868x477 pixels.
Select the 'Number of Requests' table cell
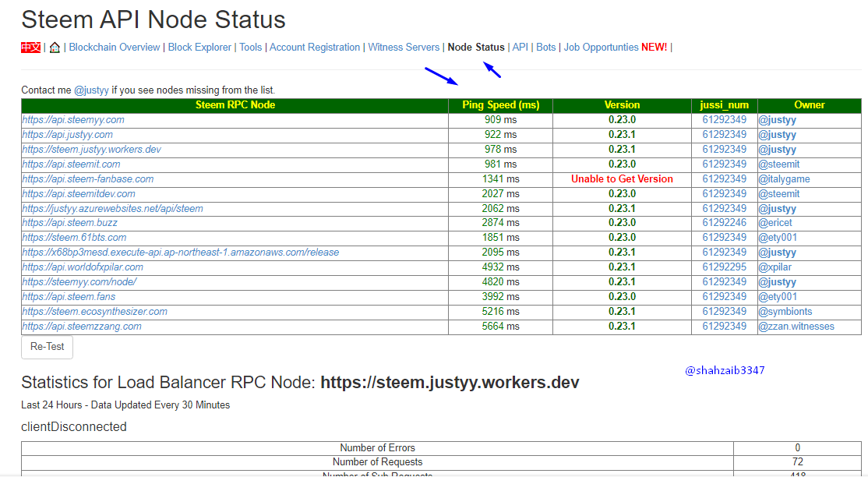click(378, 462)
